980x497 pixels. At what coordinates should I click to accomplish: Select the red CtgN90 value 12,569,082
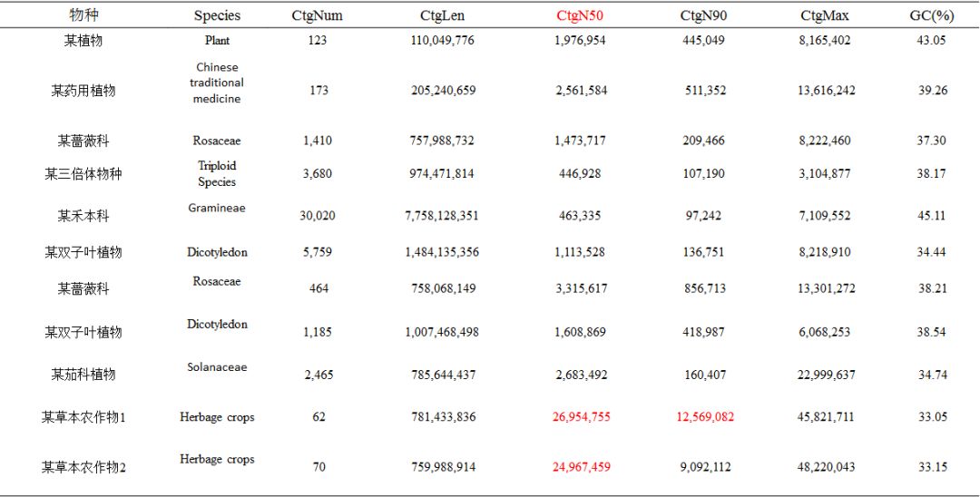pyautogui.click(x=703, y=417)
